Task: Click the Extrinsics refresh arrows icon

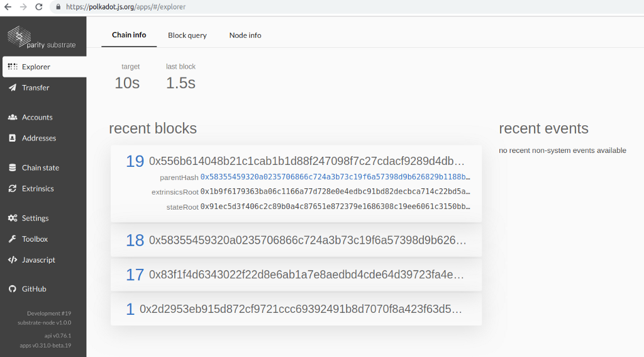Action: click(13, 188)
